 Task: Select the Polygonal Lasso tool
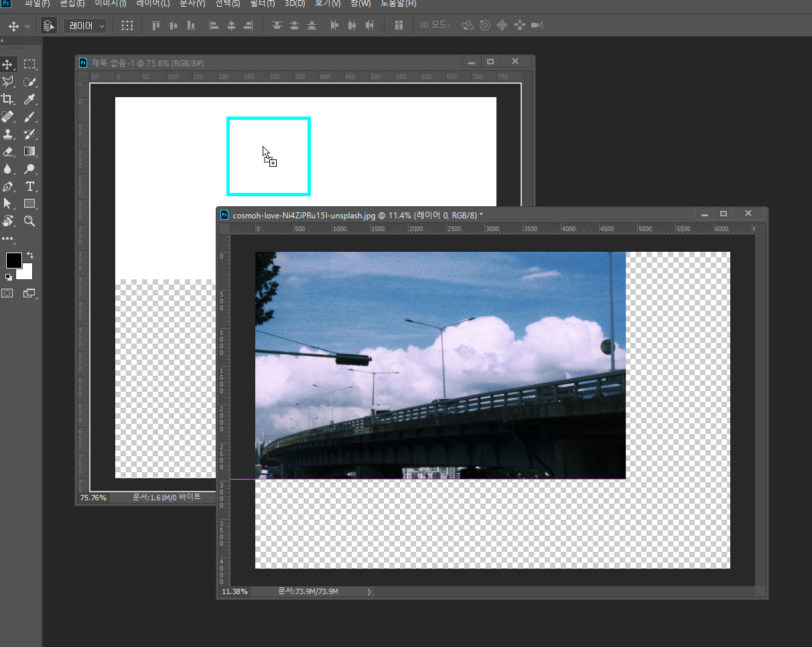(8, 82)
